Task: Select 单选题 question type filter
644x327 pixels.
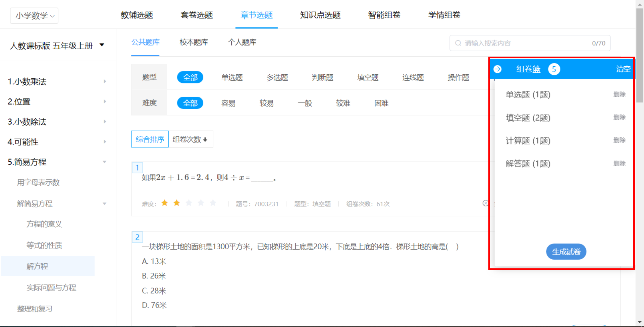Action: [232, 77]
